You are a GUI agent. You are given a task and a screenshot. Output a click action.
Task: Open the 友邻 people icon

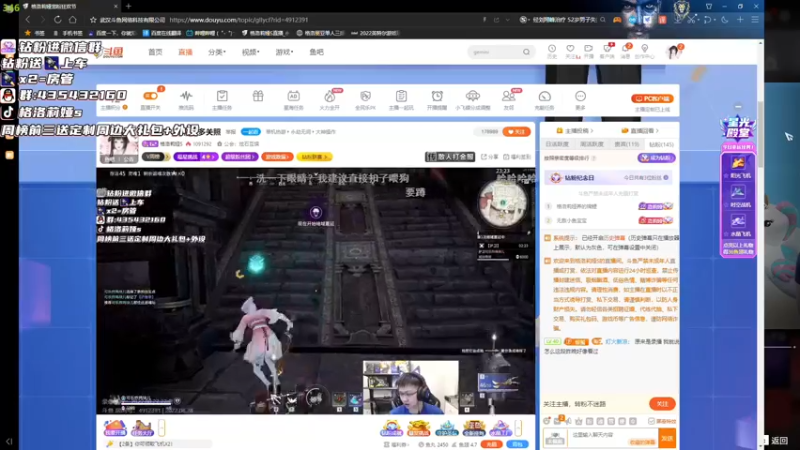pyautogui.click(x=508, y=96)
